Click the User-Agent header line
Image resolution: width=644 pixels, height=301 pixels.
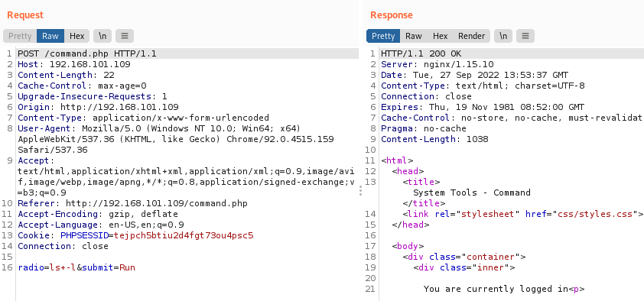[176, 139]
